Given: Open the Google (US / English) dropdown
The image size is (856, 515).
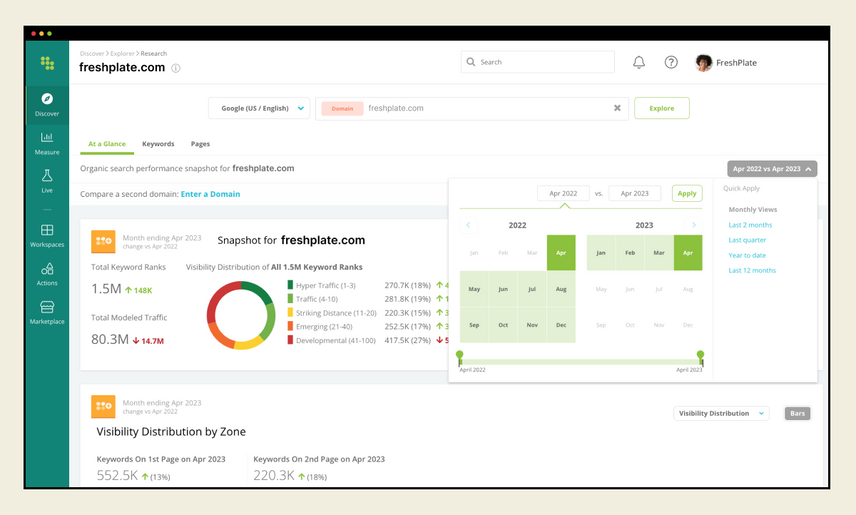Looking at the screenshot, I should [259, 108].
